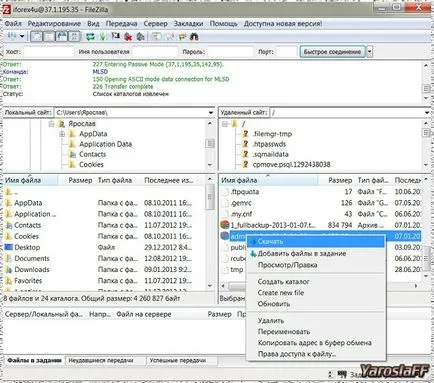This screenshot has width=434, height=383.
Task: Click the Contacts folder icon in local list
Action: click(x=9, y=225)
